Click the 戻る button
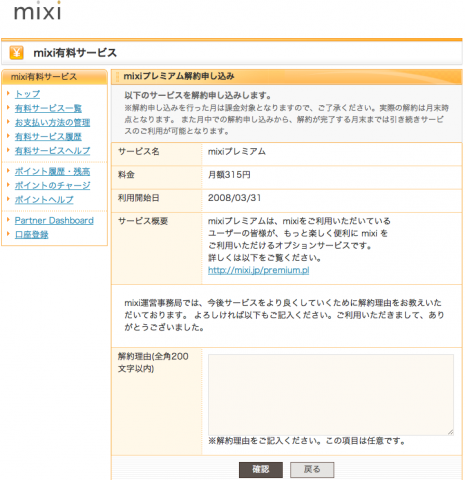This screenshot has height=480, width=465. (x=312, y=470)
